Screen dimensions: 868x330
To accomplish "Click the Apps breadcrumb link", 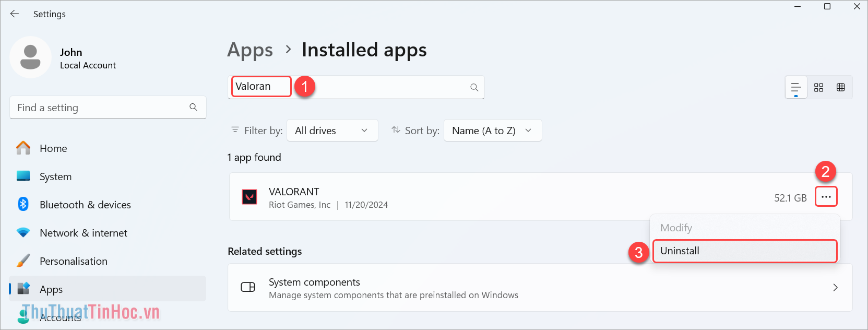I will click(250, 50).
